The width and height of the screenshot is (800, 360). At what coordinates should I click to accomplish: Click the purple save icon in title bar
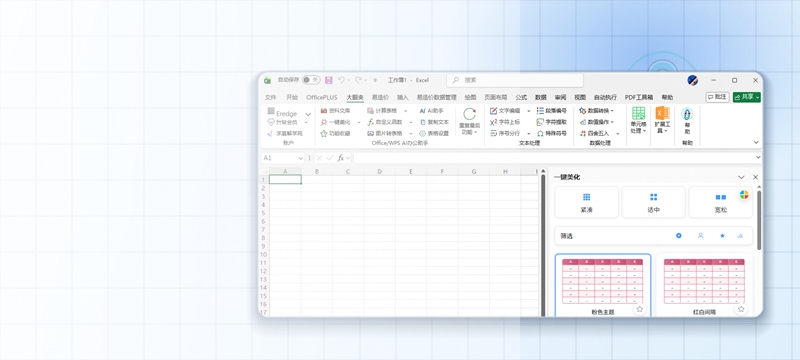coord(329,80)
